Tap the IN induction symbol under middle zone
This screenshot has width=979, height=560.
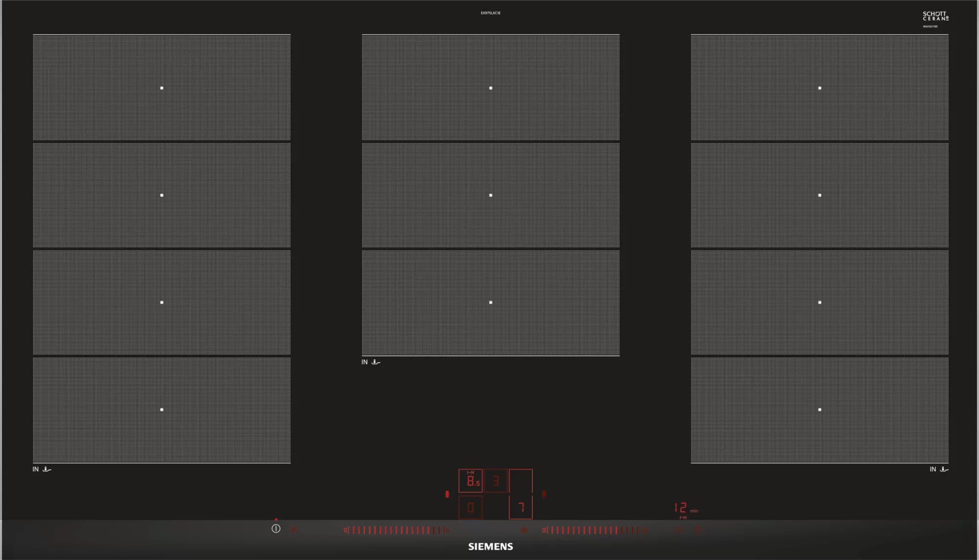tap(371, 362)
